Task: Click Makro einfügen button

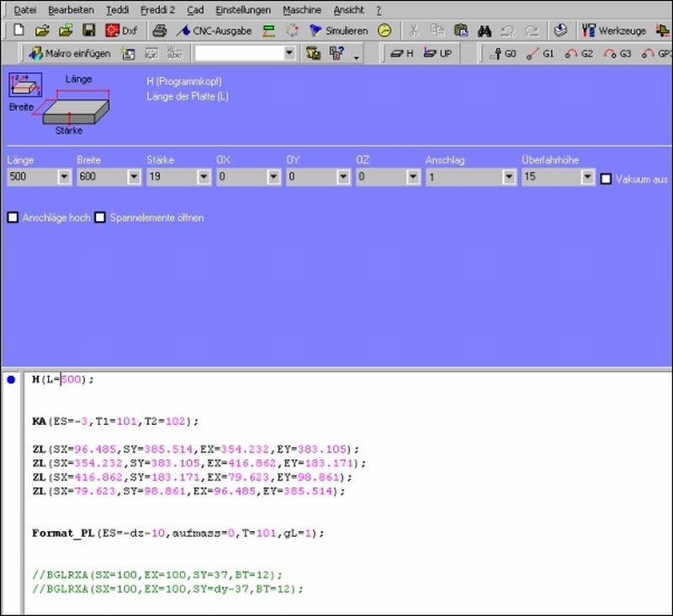Action: point(70,54)
